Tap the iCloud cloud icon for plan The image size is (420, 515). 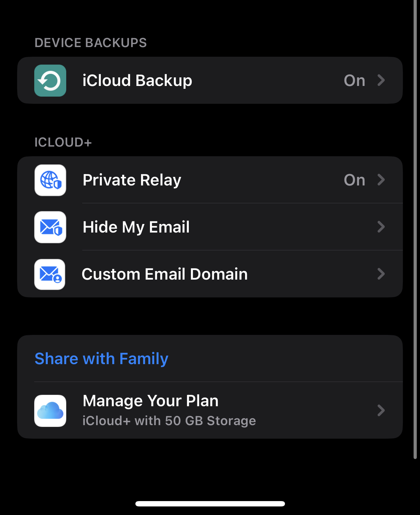pos(50,411)
